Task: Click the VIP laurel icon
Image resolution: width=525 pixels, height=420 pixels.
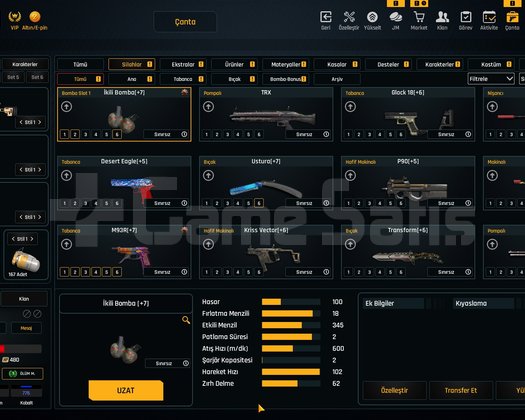Action: [x=14, y=16]
